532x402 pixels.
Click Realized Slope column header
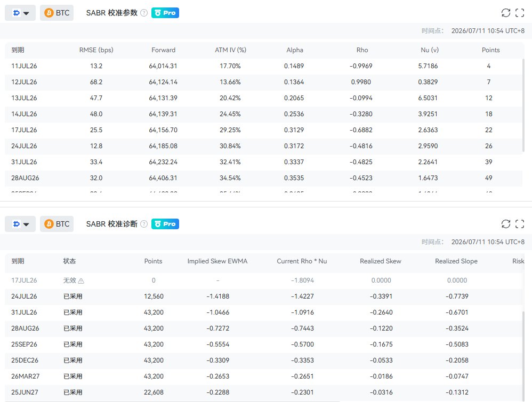click(456, 261)
